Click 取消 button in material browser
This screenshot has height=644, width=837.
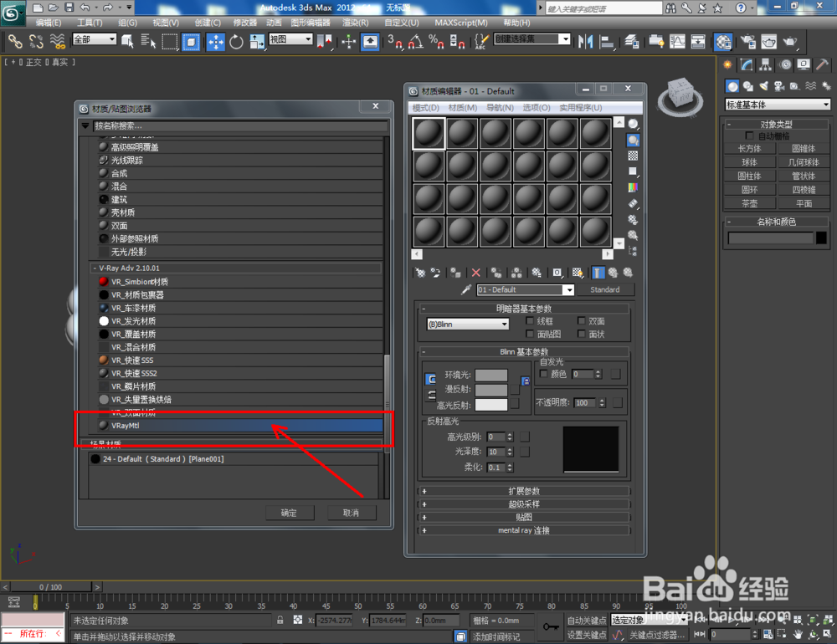click(351, 513)
